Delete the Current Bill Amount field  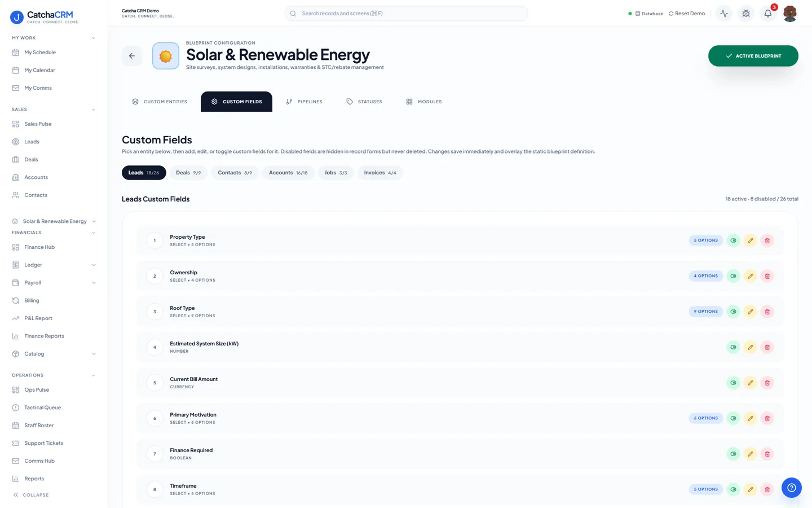[x=767, y=383]
